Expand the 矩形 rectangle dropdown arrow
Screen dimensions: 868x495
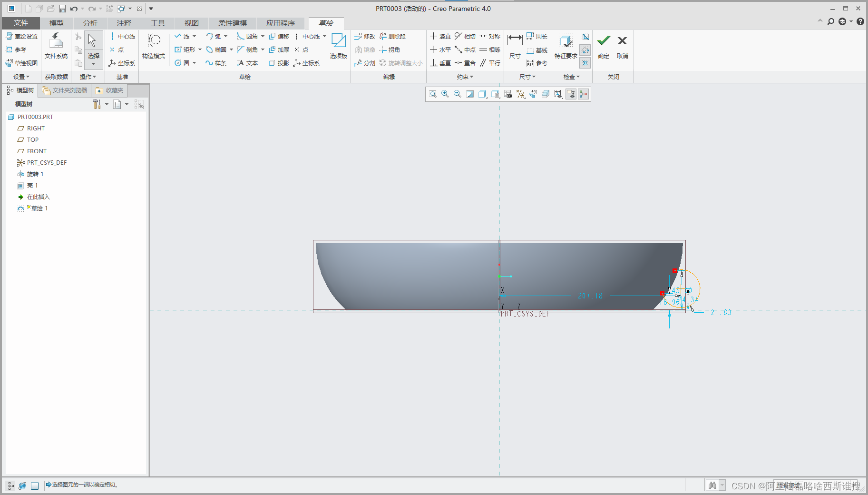tap(200, 49)
